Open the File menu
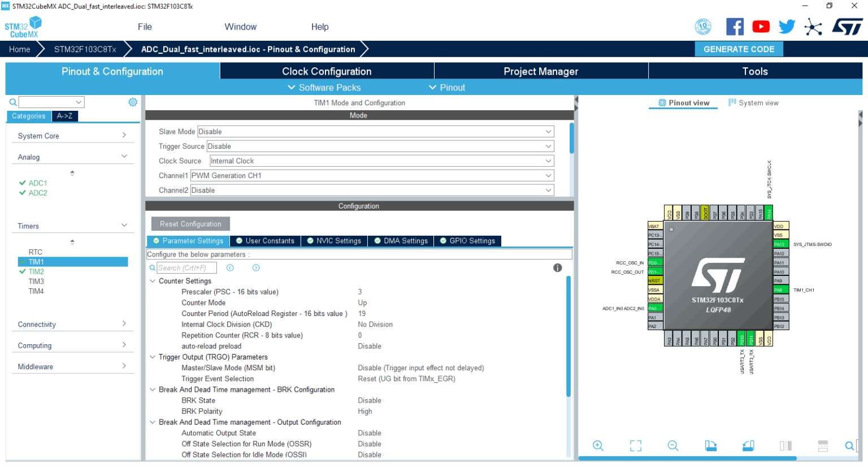 point(145,27)
